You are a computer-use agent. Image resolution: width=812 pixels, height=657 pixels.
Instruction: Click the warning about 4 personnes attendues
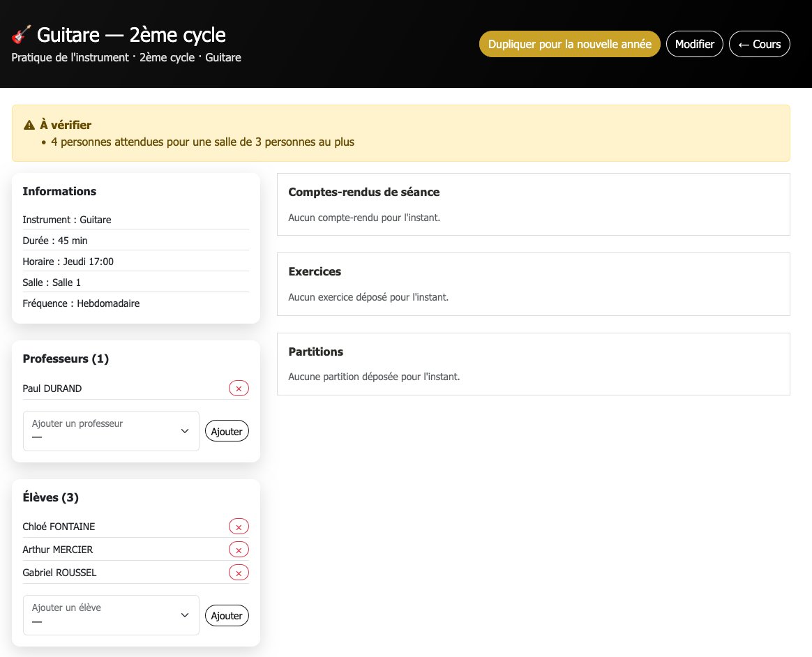click(202, 142)
